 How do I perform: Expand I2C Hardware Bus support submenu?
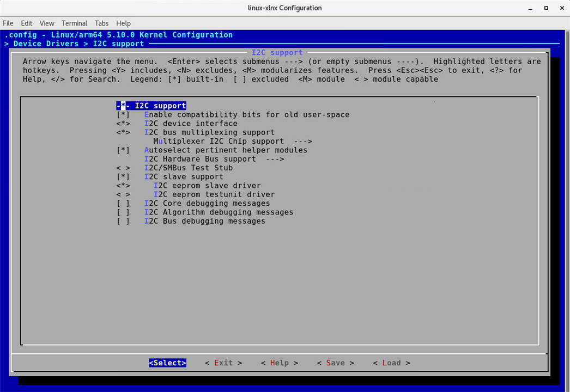(214, 159)
